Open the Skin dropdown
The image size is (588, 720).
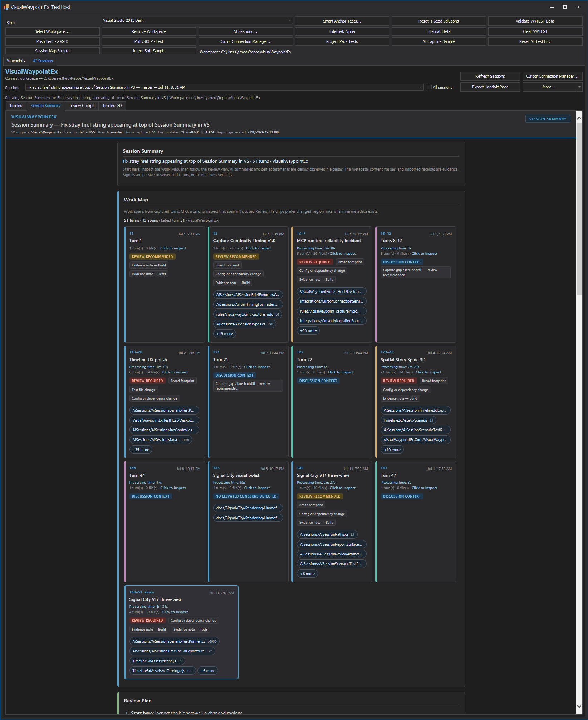point(197,20)
